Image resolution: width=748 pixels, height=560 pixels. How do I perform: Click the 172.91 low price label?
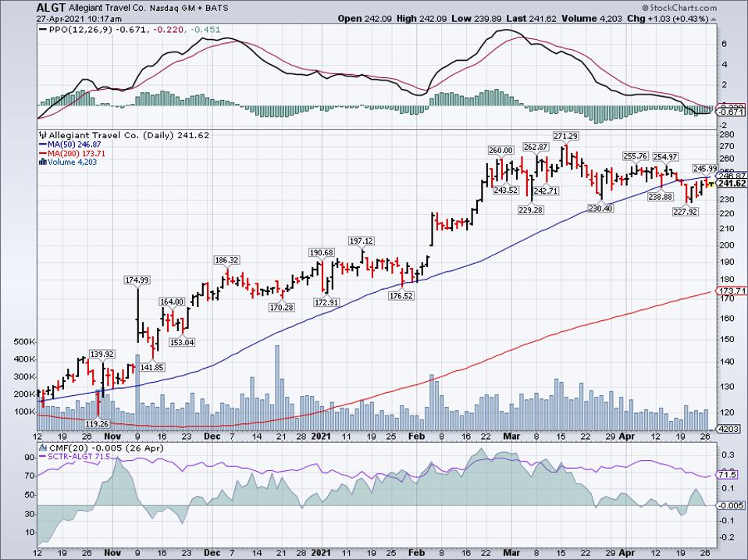[326, 302]
